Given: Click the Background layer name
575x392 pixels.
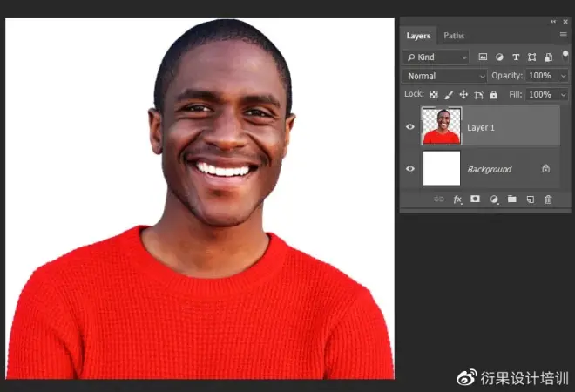Looking at the screenshot, I should (x=490, y=169).
